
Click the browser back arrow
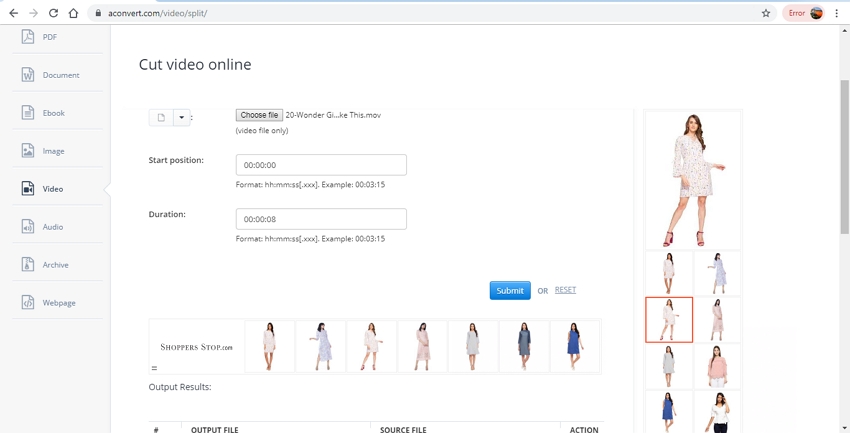13,13
